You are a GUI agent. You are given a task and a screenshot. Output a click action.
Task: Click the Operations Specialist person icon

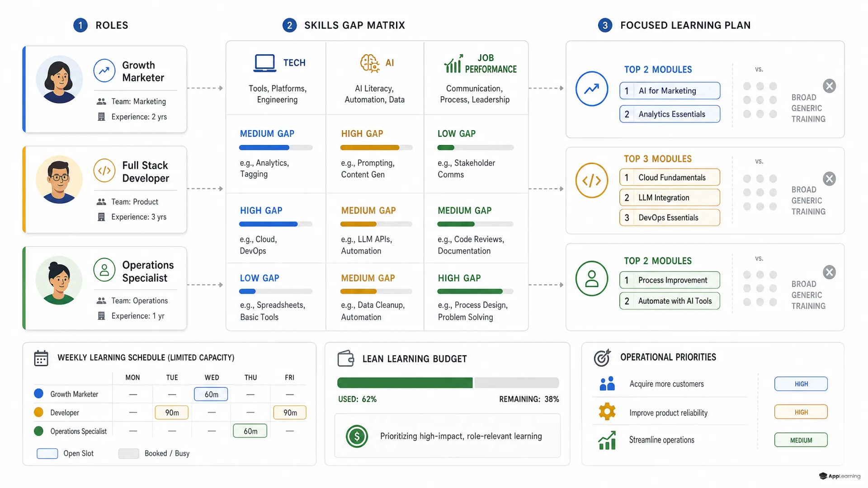click(104, 270)
